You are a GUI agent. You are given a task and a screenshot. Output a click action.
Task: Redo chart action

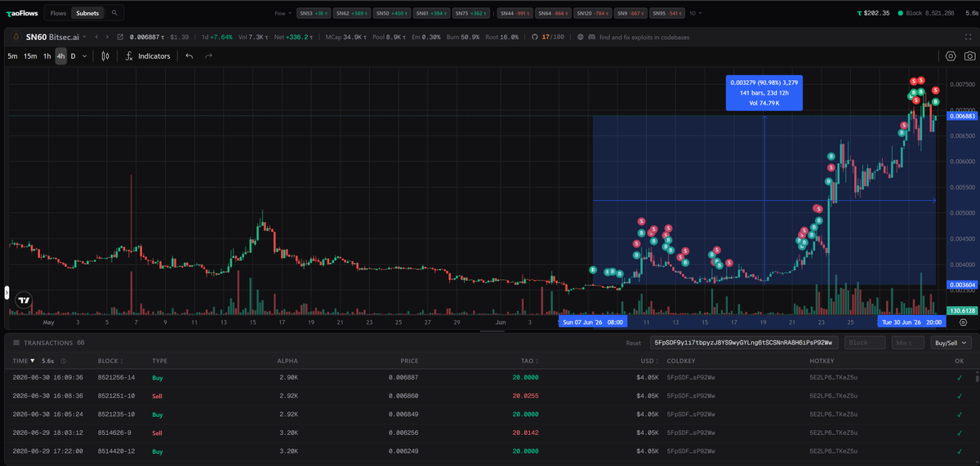point(208,56)
